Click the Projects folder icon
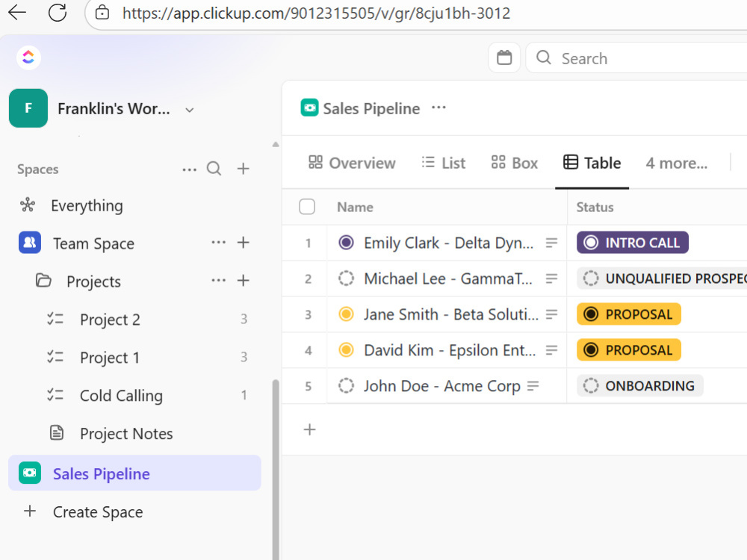Screen dimensions: 747x560 [43, 280]
